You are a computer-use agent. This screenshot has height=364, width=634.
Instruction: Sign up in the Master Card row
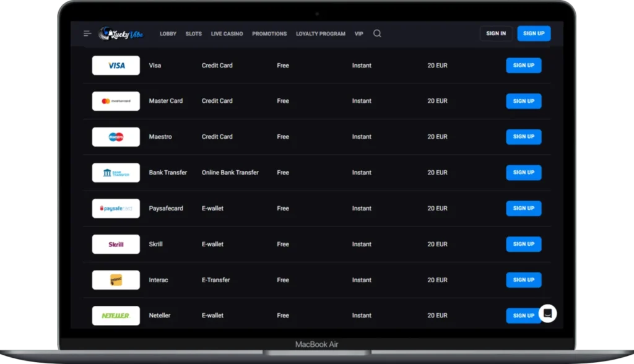tap(524, 101)
